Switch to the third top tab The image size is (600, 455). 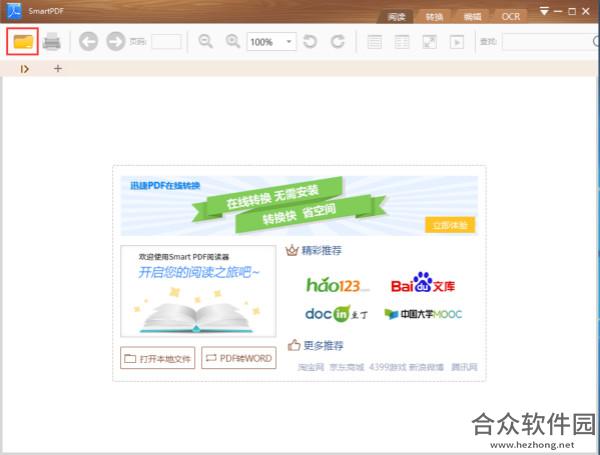(x=473, y=16)
